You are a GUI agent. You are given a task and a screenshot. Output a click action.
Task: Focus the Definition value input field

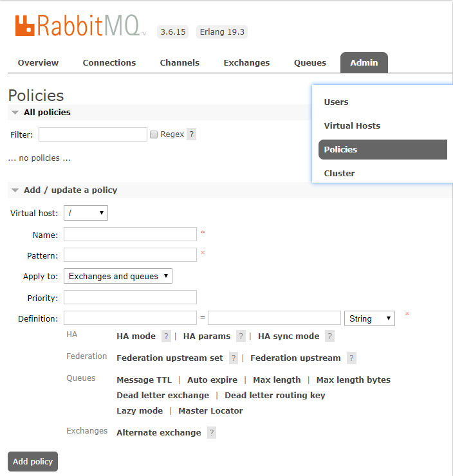pos(275,318)
